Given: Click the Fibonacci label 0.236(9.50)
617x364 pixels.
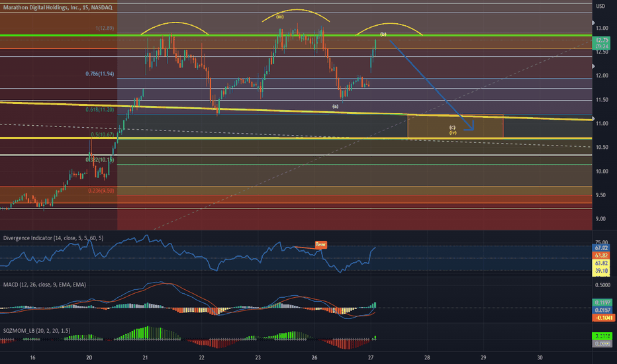Looking at the screenshot, I should [x=101, y=191].
